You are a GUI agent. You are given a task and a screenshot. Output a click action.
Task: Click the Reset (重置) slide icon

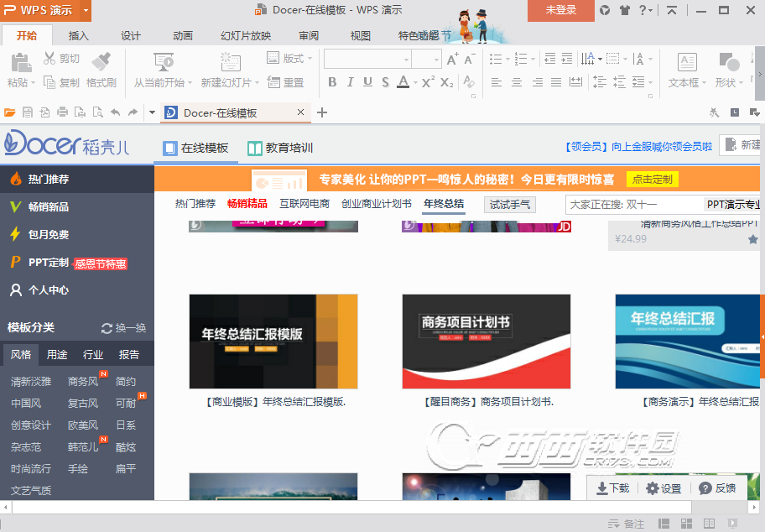pos(273,82)
